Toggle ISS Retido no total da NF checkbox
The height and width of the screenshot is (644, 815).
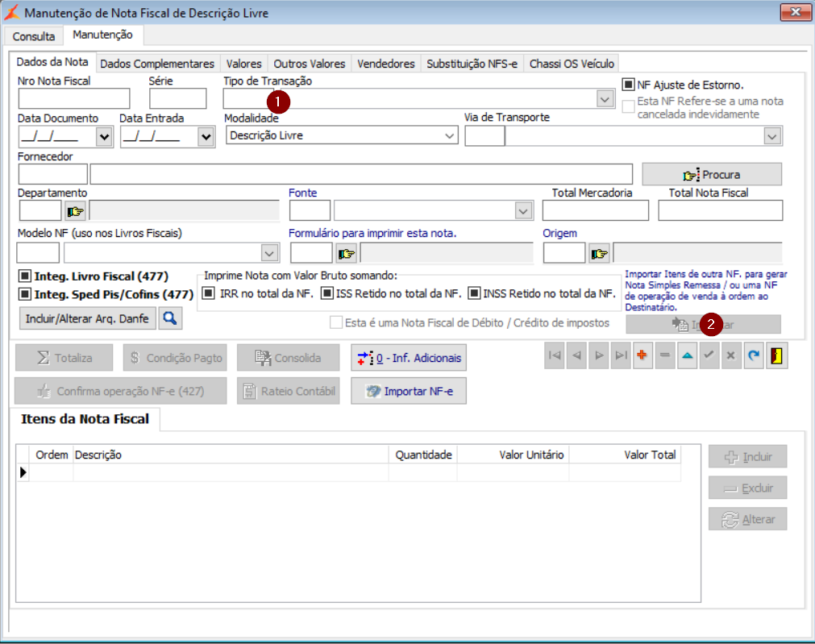pyautogui.click(x=327, y=293)
